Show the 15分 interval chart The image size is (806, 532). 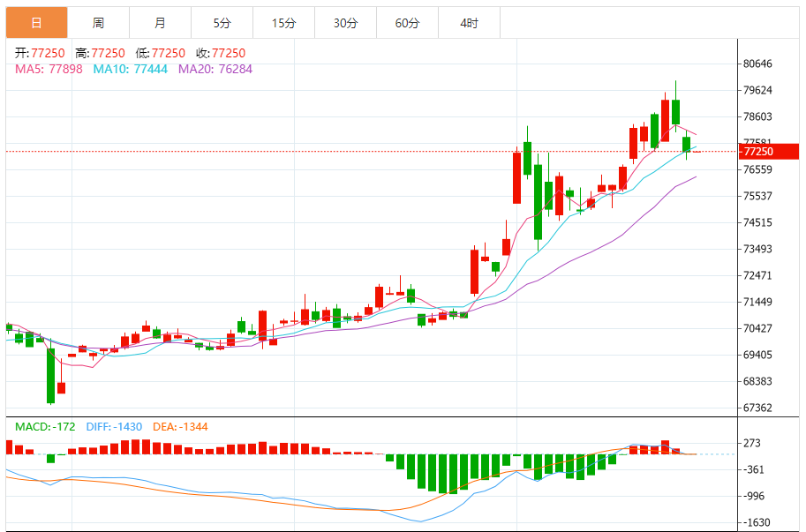pos(283,23)
